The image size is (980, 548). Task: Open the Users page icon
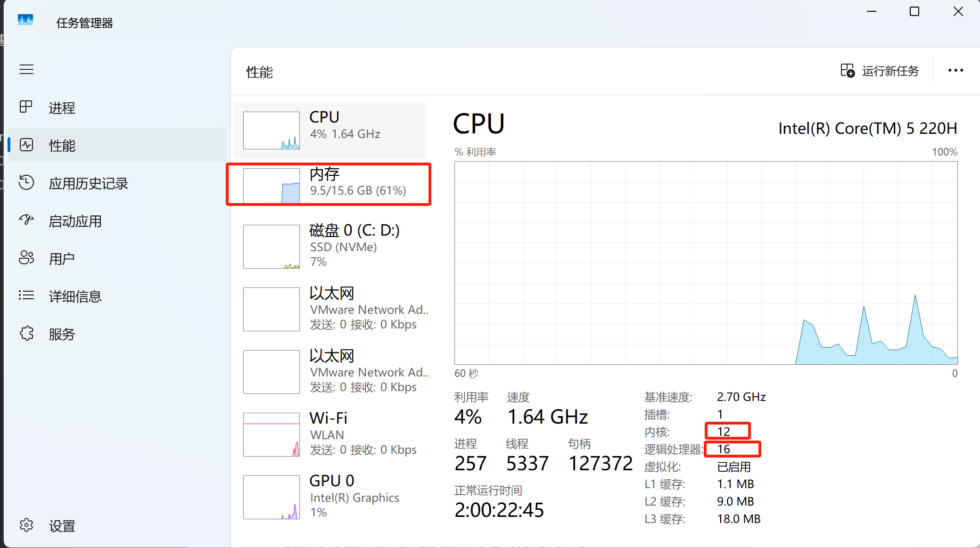tap(26, 258)
